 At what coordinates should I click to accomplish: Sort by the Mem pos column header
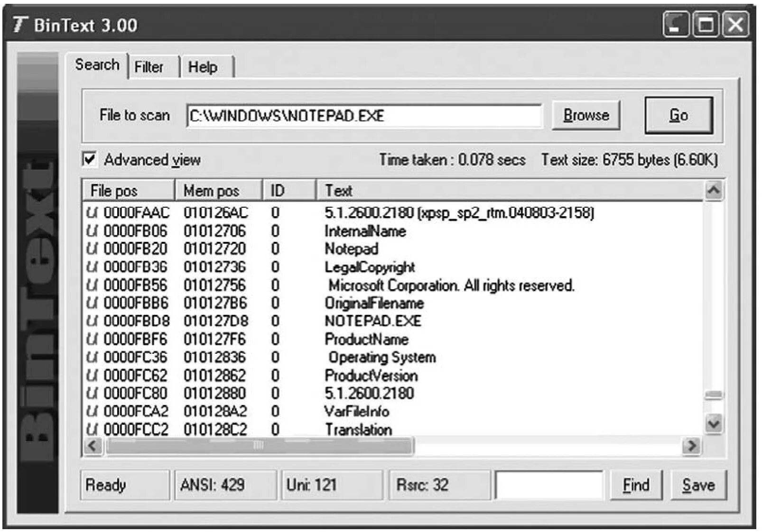(219, 191)
